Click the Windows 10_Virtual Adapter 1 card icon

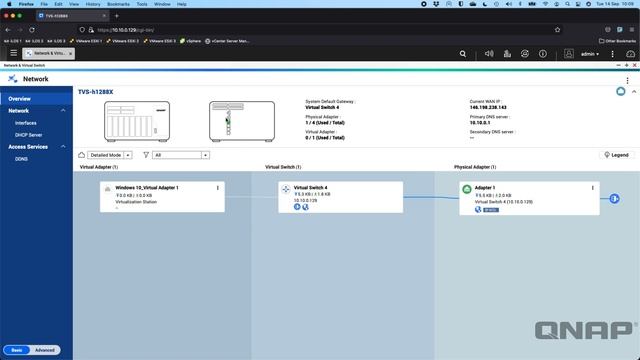pos(108,189)
